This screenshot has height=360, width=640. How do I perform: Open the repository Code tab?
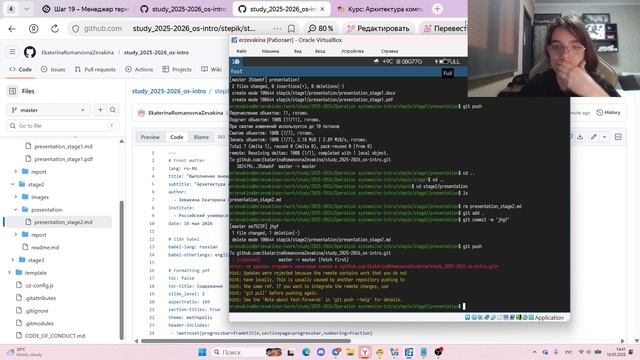pos(20,69)
